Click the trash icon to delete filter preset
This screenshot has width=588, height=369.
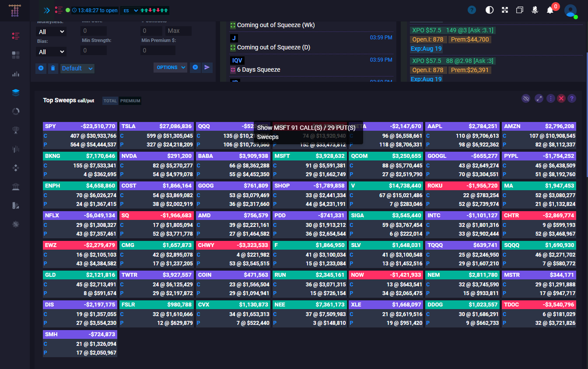point(53,68)
